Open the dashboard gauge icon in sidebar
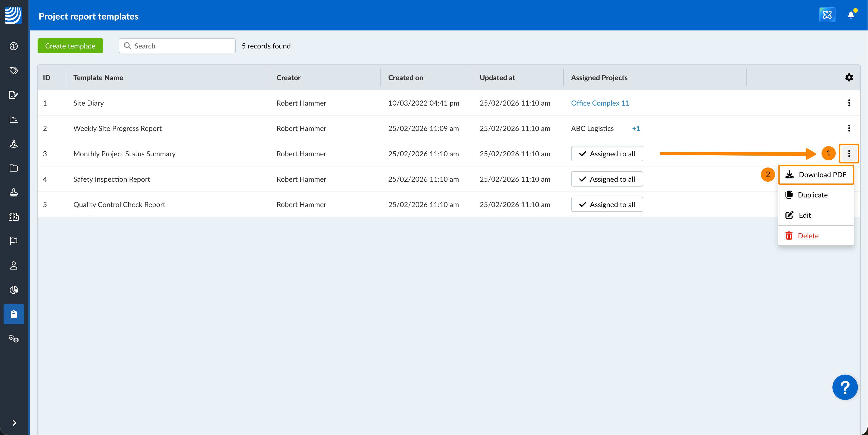Screen dimensions: 868x435 tap(14, 46)
